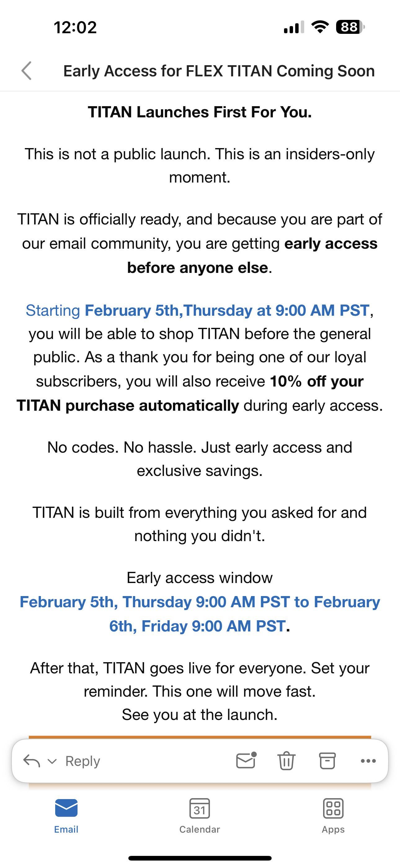Tap the 12:02 clock in status bar
The image size is (400, 868).
(75, 27)
